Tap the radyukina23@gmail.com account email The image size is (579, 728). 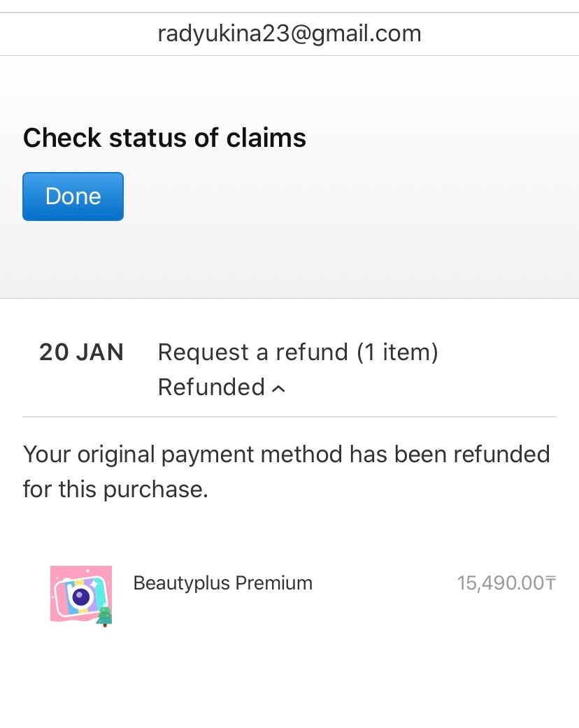coord(289,34)
